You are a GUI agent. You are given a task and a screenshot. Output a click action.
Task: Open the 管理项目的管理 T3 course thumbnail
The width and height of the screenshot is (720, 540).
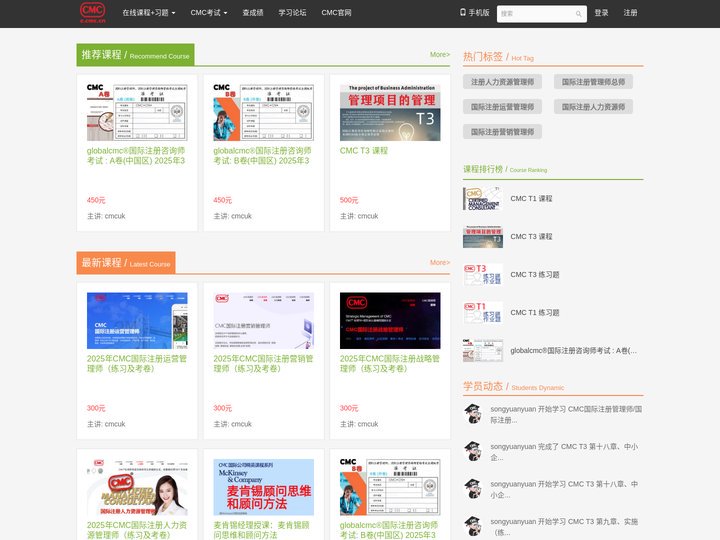coord(390,112)
